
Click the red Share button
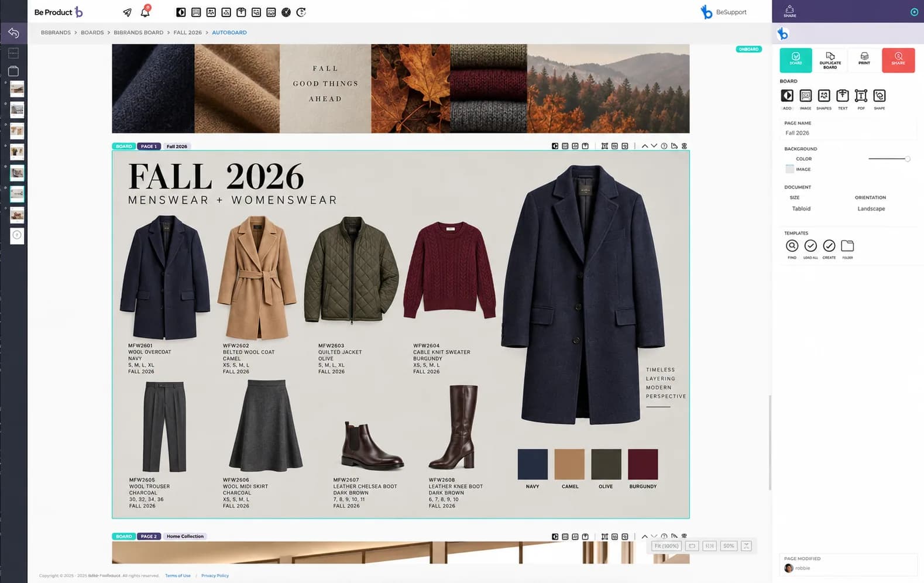click(x=898, y=60)
